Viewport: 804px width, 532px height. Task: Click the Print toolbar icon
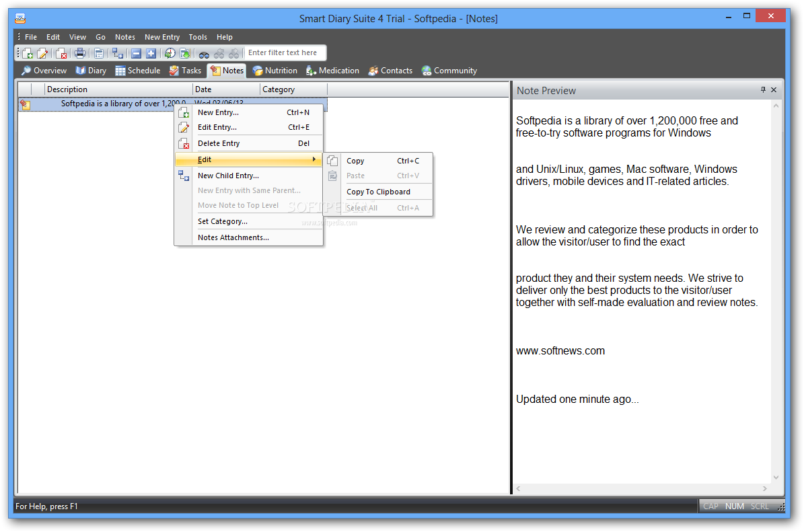pos(80,53)
